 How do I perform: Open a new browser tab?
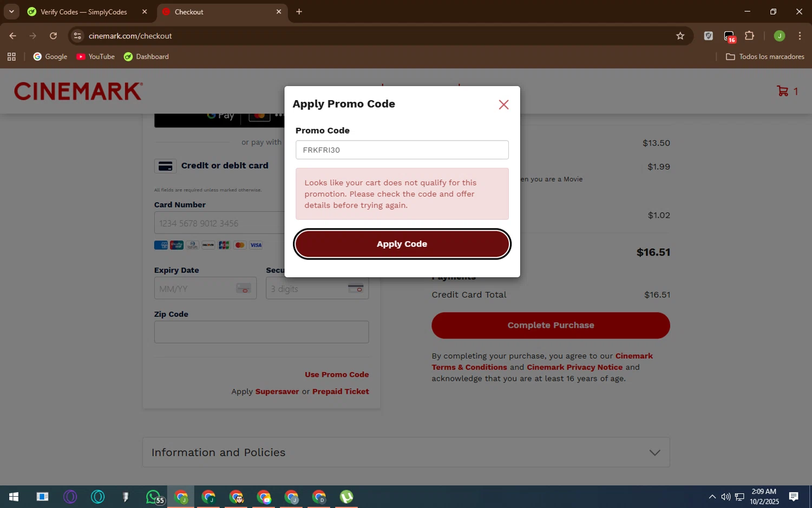pos(299,12)
